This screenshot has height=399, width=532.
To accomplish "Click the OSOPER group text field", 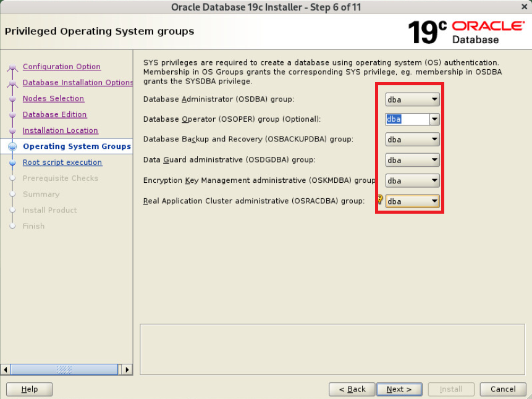I will tap(407, 119).
